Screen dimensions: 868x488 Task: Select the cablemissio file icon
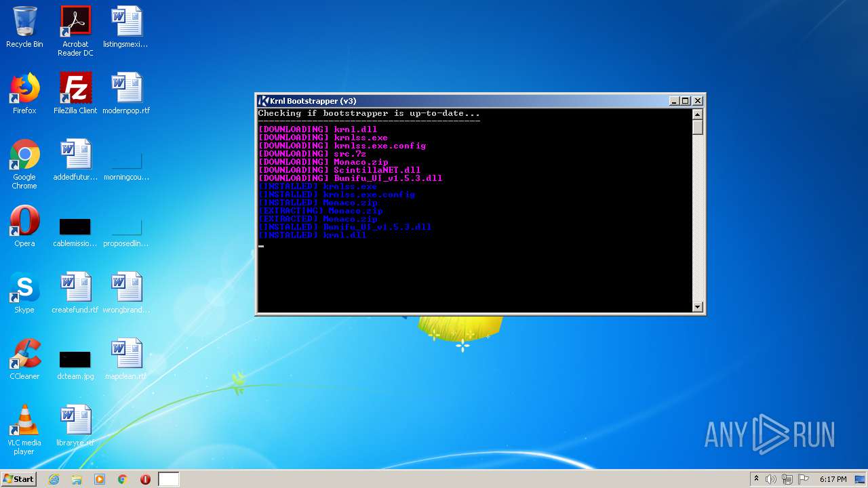[x=75, y=232]
